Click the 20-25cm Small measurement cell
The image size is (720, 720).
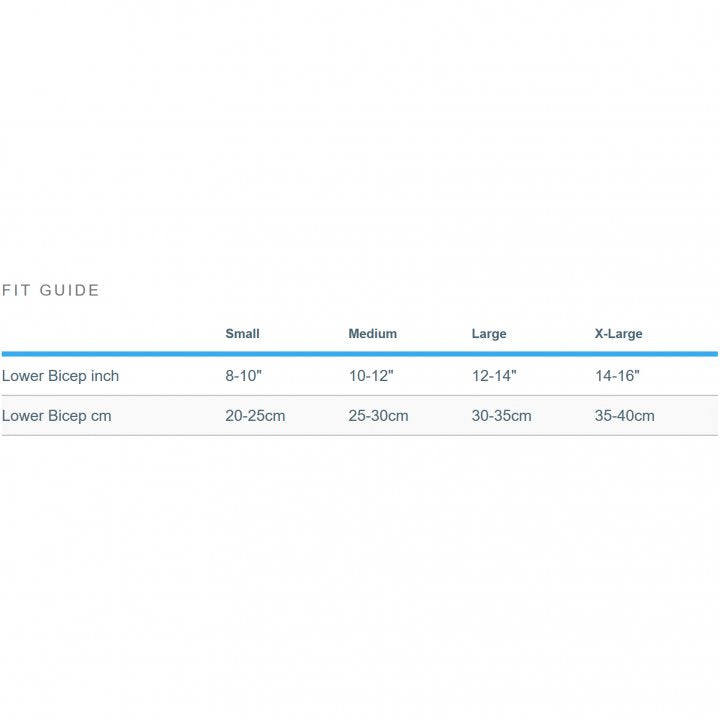255,416
